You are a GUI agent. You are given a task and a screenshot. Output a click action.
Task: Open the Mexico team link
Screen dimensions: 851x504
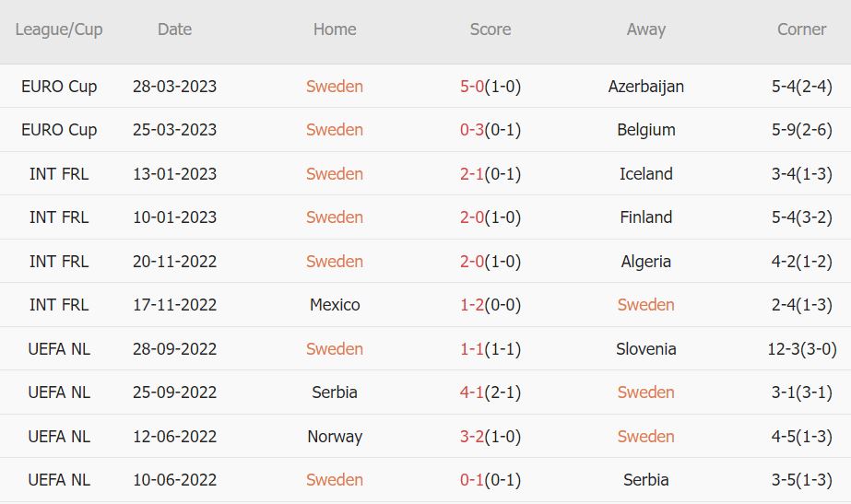tap(335, 305)
